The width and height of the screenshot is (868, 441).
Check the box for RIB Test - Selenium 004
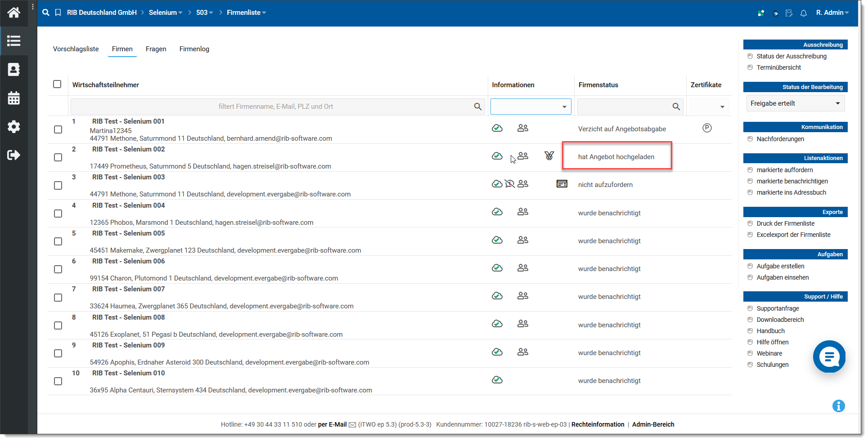pos(58,214)
